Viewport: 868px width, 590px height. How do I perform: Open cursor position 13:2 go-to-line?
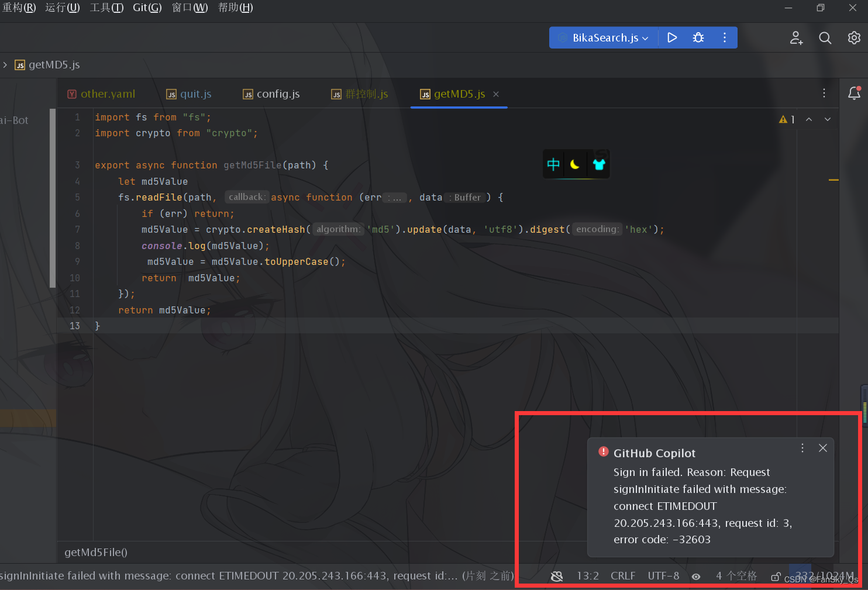[588, 576]
